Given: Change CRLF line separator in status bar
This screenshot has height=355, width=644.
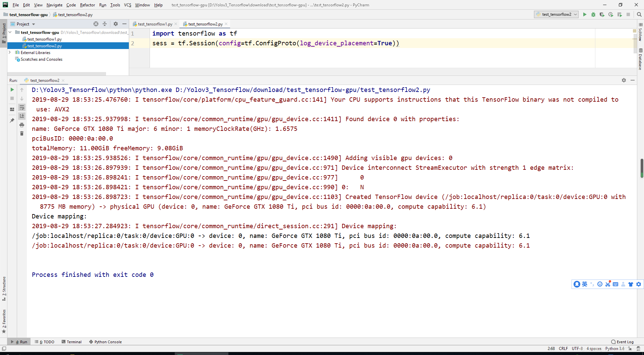Looking at the screenshot, I should (x=563, y=349).
